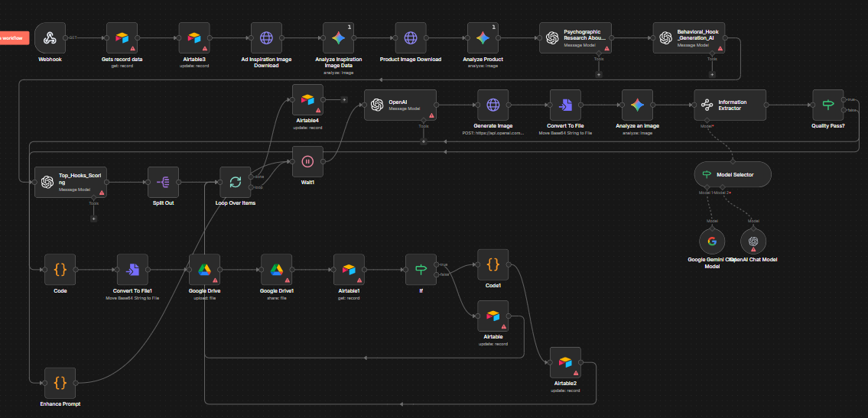Click the Code1 node
The width and height of the screenshot is (868, 418).
(x=493, y=264)
